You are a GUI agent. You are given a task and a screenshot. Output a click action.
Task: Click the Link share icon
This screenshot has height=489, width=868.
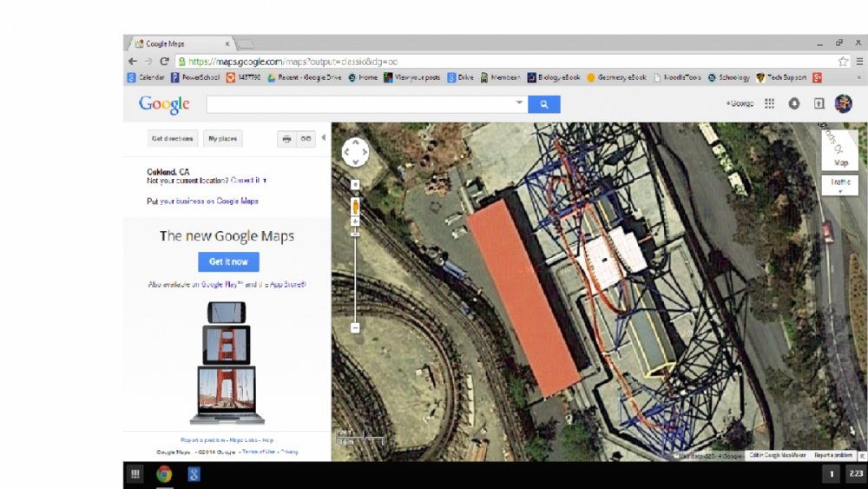(306, 139)
